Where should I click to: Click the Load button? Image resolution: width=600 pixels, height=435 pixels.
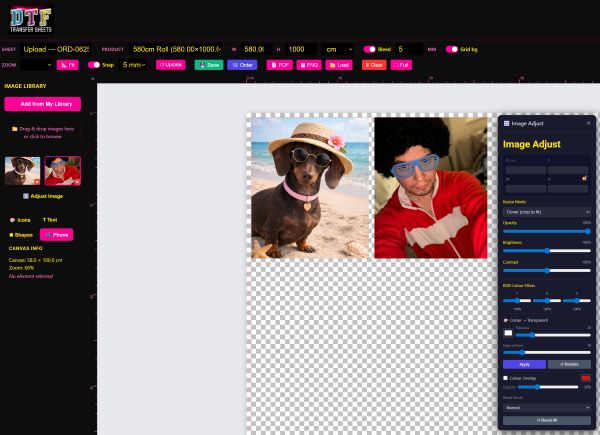tap(339, 64)
